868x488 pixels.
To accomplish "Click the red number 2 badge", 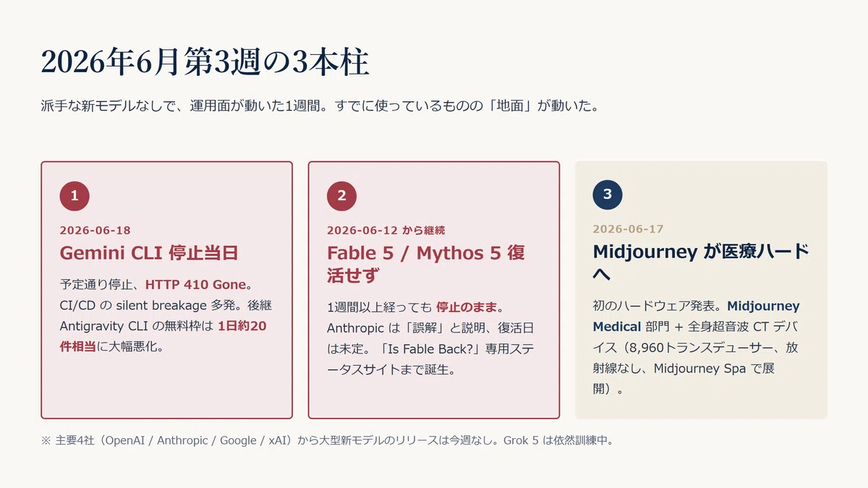I will (341, 195).
